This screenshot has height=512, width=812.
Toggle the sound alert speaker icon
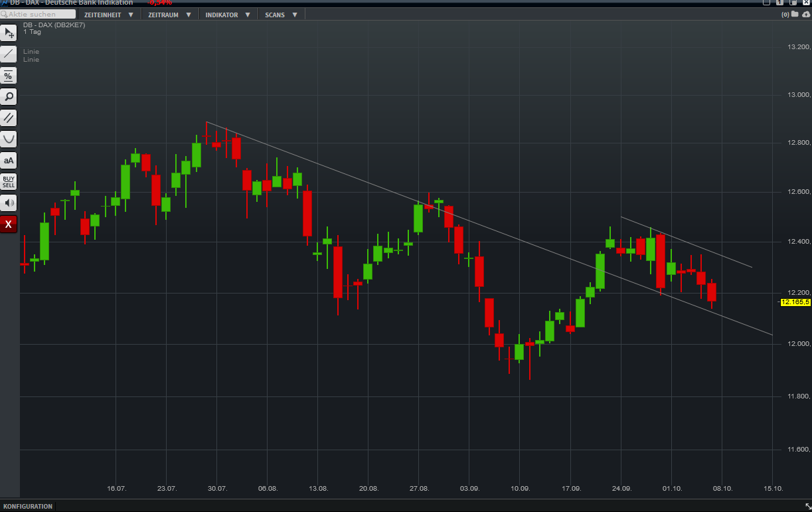[x=9, y=203]
